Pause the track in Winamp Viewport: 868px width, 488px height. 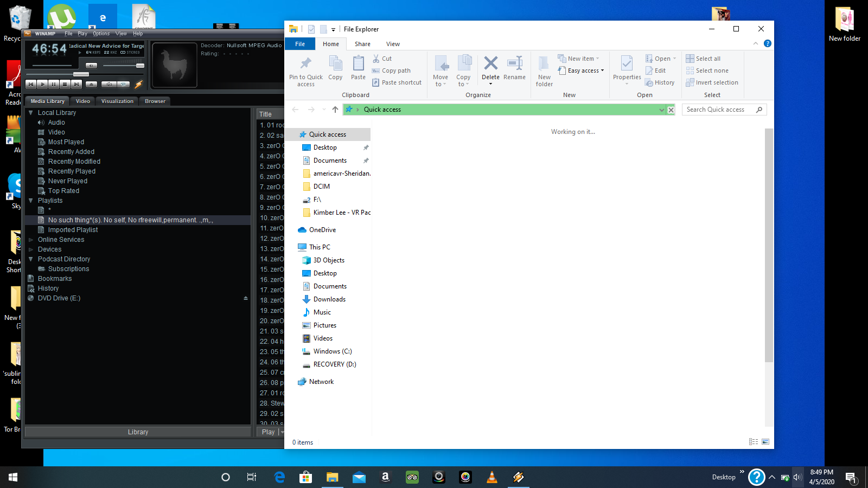pos(54,84)
